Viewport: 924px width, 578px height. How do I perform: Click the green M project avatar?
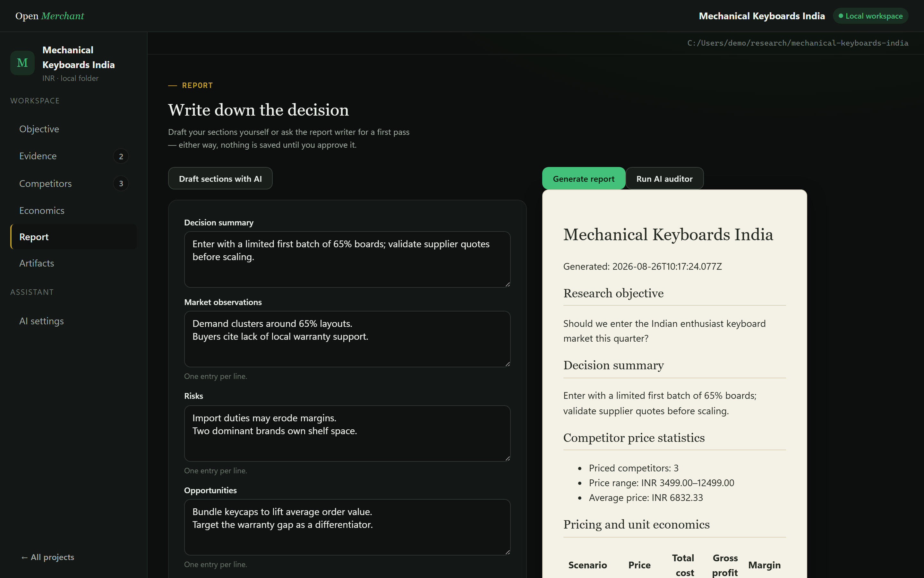(x=22, y=63)
